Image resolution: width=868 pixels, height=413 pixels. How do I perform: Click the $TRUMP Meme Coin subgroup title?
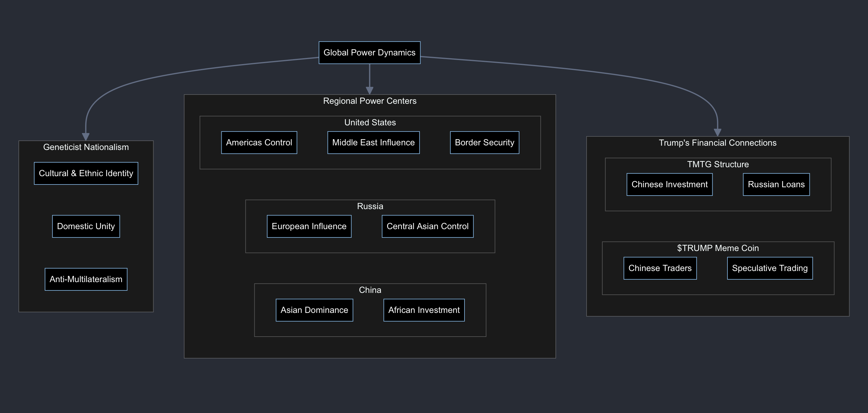point(718,248)
